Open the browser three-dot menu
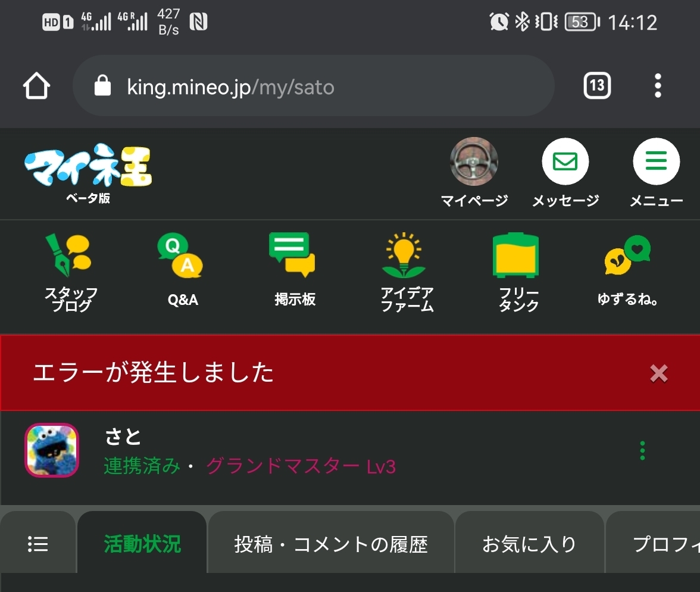 (x=658, y=85)
